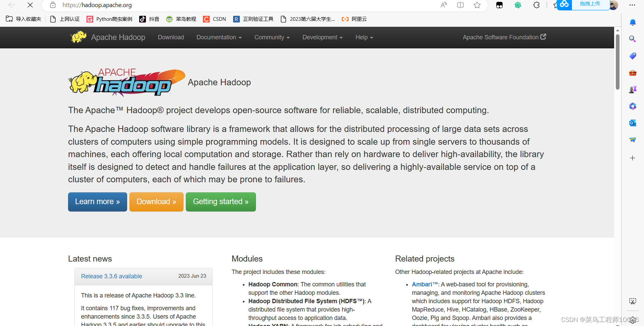Open 阿里云 bookmark
Screen dimensions: 644x326
point(354,19)
